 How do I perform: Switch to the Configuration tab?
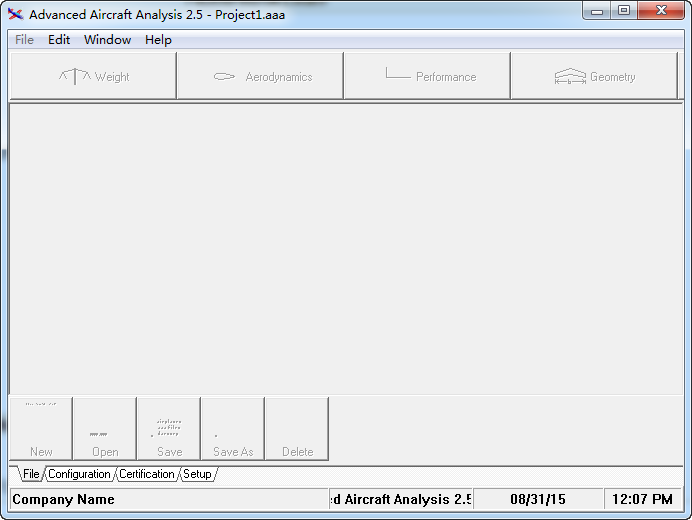tap(79, 474)
